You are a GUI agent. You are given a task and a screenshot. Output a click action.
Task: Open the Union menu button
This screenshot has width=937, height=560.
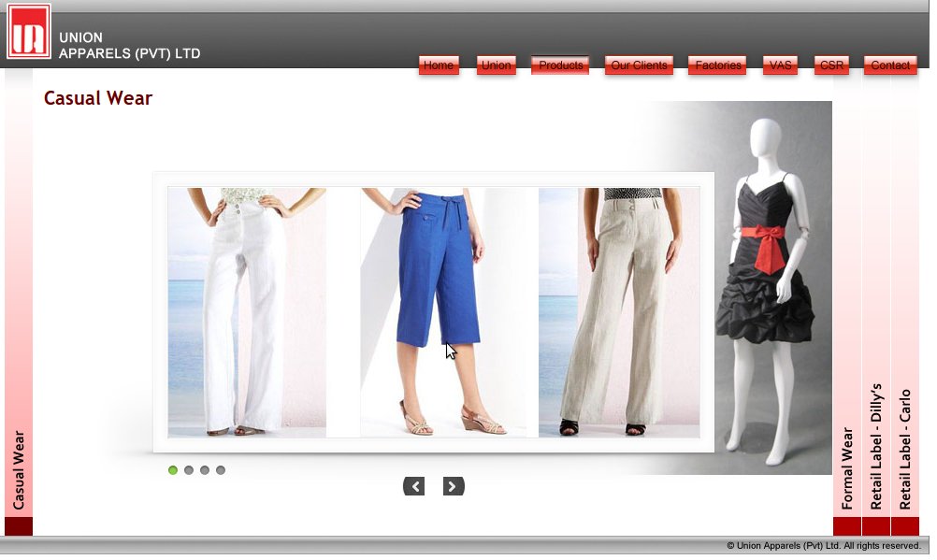point(496,65)
